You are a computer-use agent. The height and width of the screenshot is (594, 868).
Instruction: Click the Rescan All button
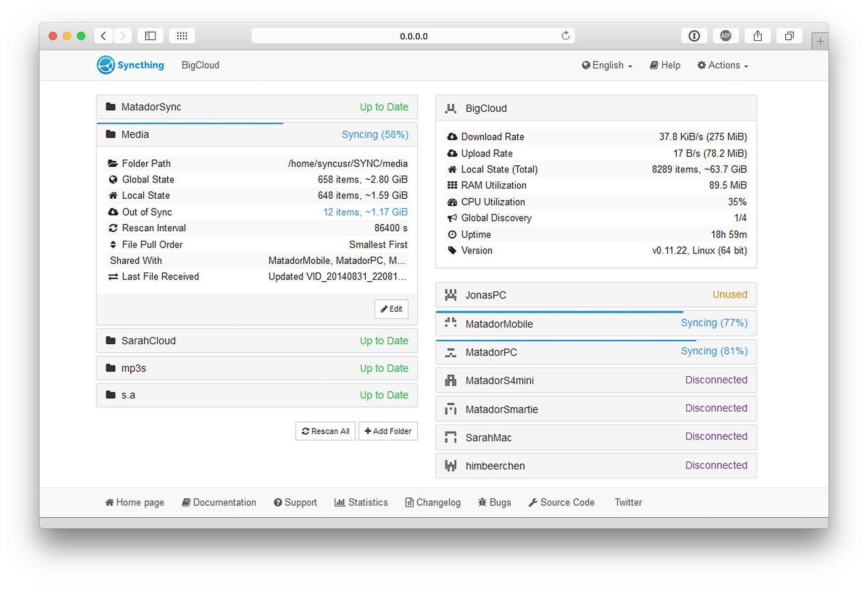pyautogui.click(x=325, y=431)
